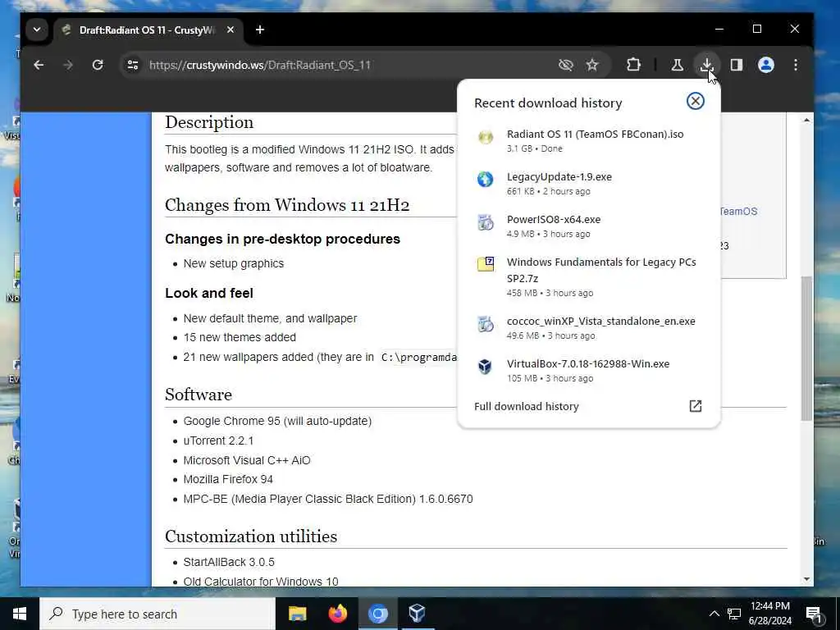Viewport: 840px width, 630px height.
Task: Open the side panel icon
Action: pyautogui.click(x=737, y=65)
